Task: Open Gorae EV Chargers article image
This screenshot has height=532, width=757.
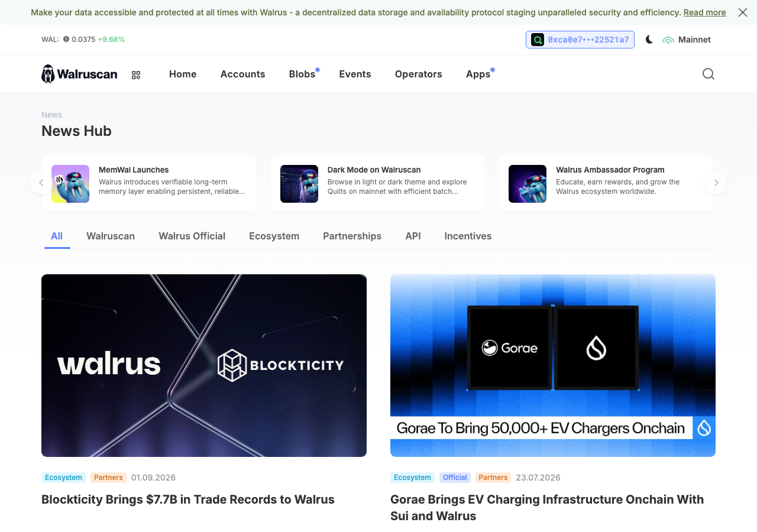Action: click(x=553, y=365)
